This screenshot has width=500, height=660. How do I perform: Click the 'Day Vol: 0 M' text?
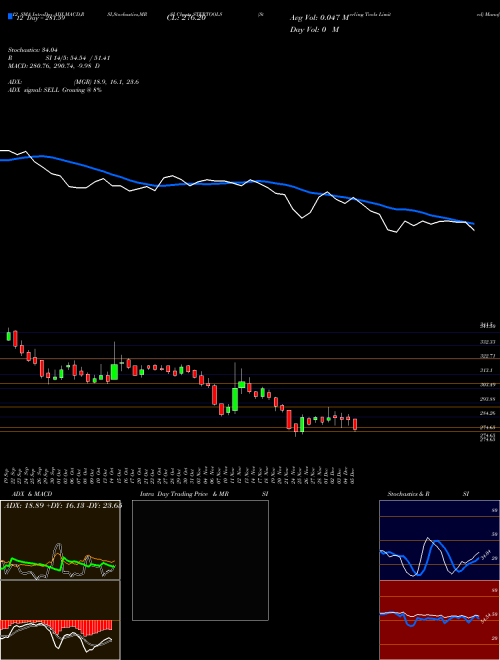click(x=314, y=30)
